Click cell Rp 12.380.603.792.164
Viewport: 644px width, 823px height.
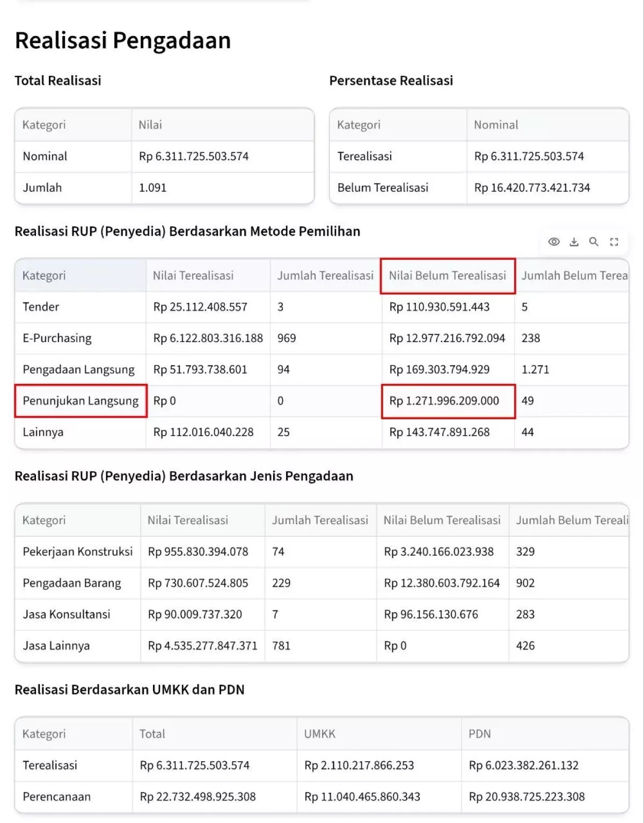click(x=443, y=583)
